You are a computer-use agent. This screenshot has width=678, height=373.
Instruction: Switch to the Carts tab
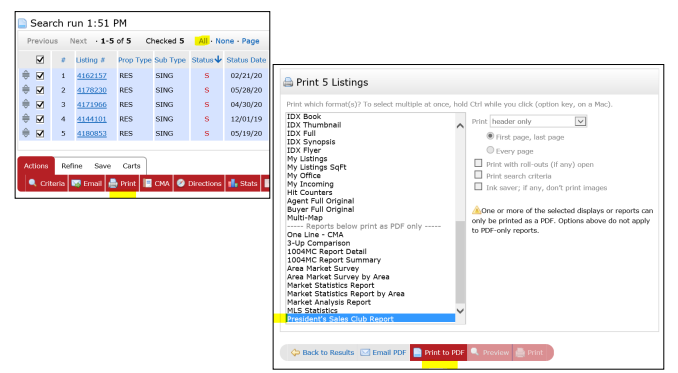[x=131, y=166]
